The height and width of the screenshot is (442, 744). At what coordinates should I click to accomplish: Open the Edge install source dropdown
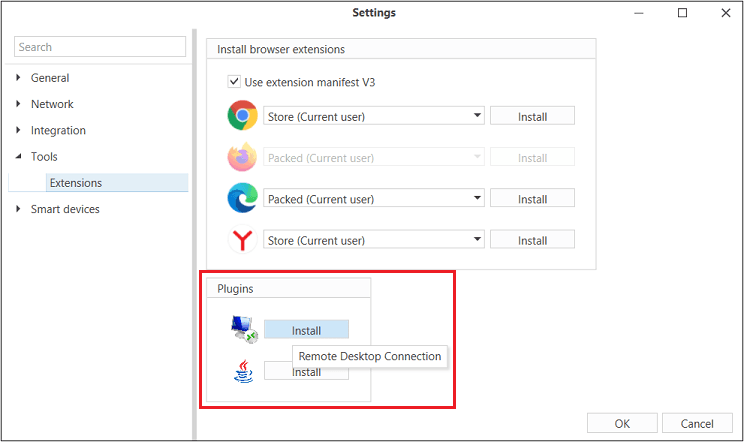click(x=374, y=199)
